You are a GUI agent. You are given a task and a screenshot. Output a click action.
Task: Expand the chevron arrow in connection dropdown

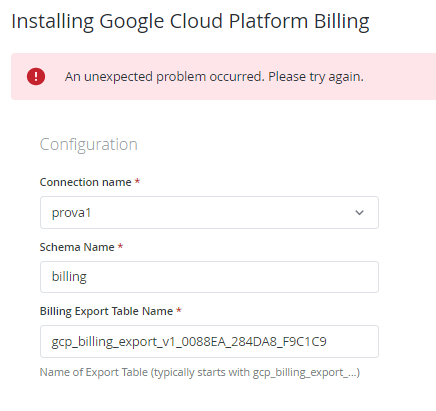[359, 213]
